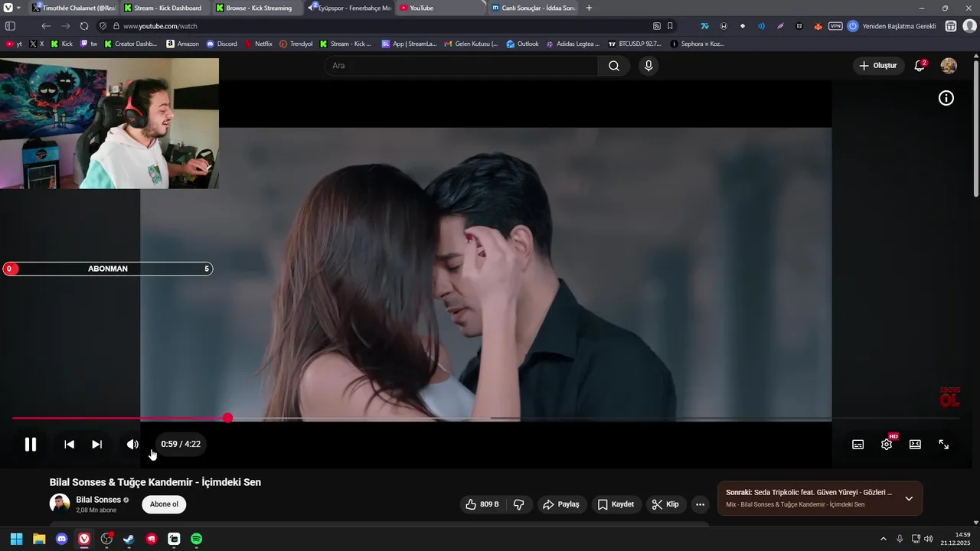980x551 pixels.
Task: Click the address bar URL
Action: click(160, 26)
